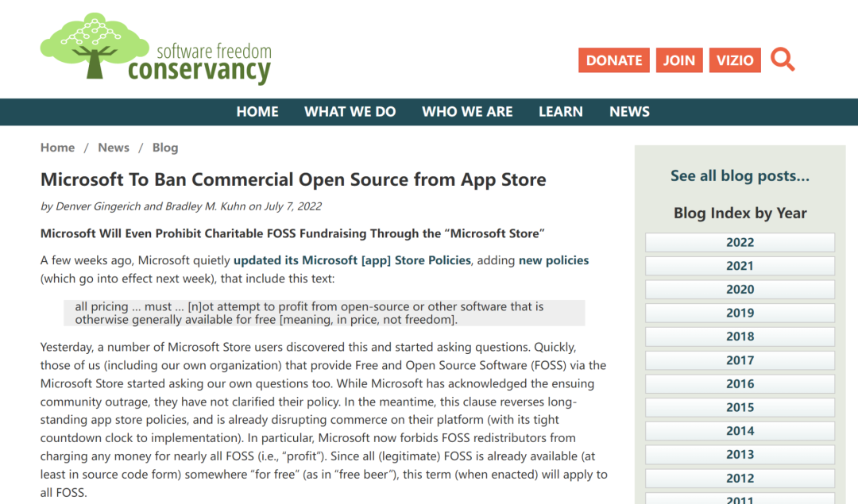Image resolution: width=858 pixels, height=504 pixels.
Task: Click the Home breadcrumb link
Action: 57,148
